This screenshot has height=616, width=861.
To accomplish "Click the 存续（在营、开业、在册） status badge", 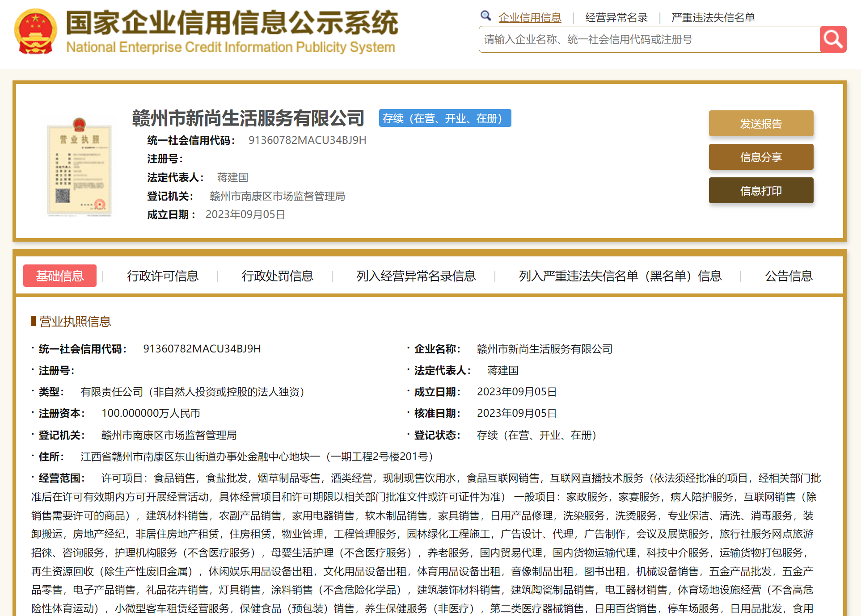I will pyautogui.click(x=445, y=118).
